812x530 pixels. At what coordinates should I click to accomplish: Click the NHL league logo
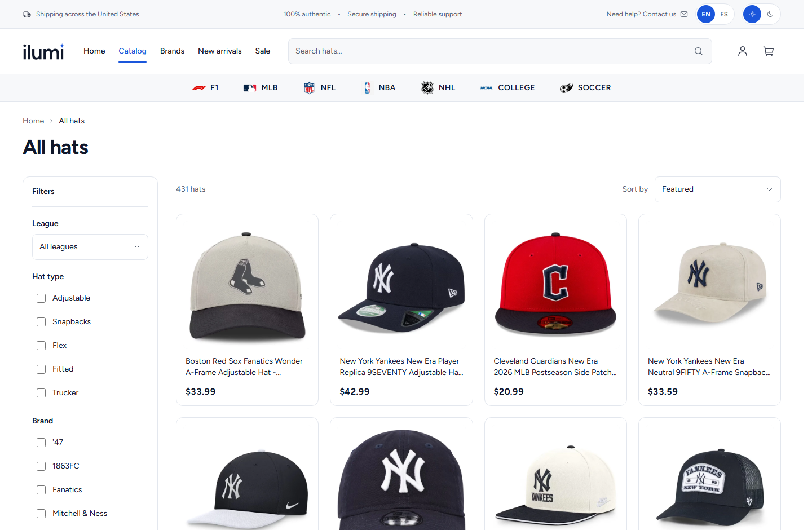[x=427, y=88]
